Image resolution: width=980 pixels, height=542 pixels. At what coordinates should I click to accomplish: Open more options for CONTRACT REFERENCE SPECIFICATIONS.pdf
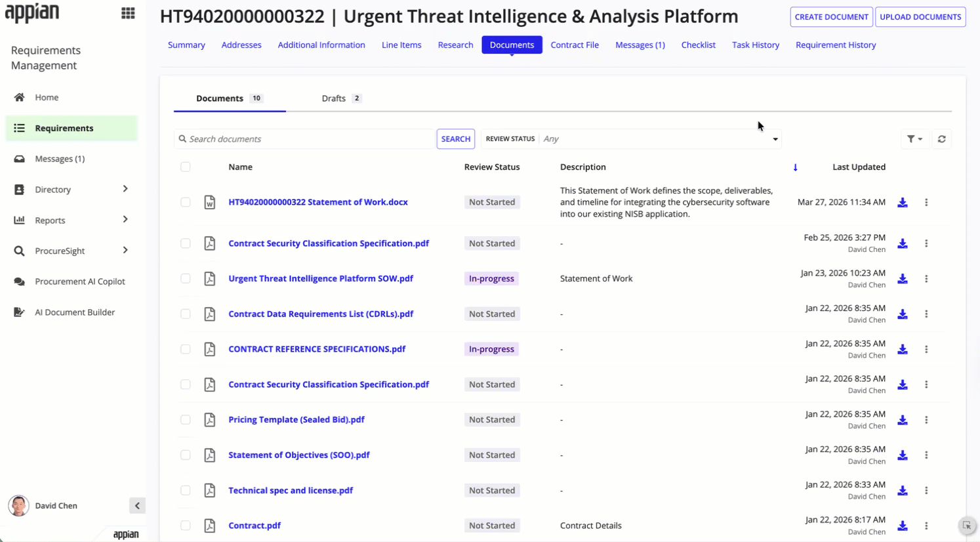pos(926,349)
